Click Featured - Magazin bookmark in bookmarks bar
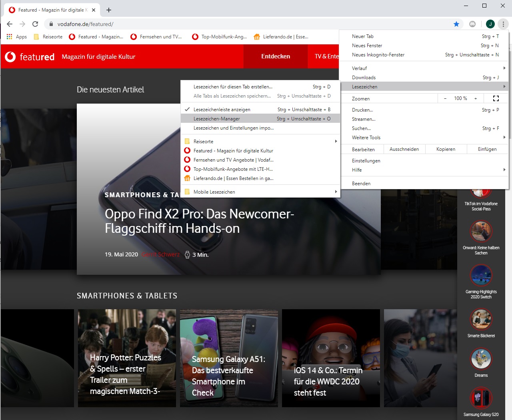This screenshot has width=512, height=420. point(96,37)
